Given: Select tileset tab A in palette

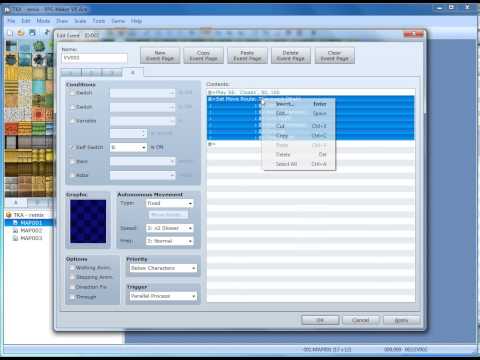Looking at the screenshot, I should coord(16,202).
